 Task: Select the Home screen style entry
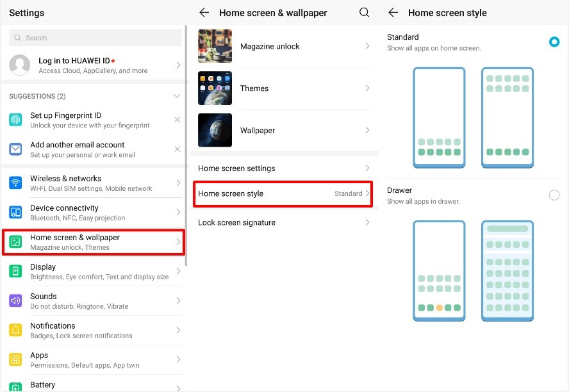283,193
